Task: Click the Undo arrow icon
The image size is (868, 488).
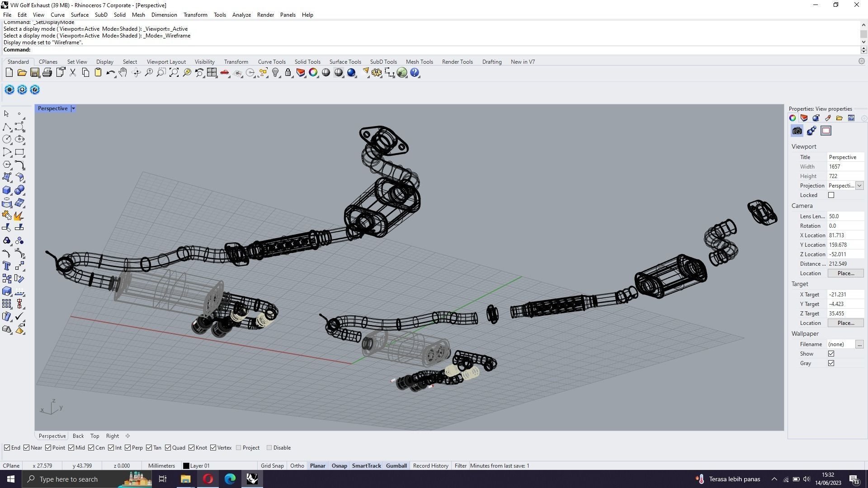Action: [x=110, y=73]
